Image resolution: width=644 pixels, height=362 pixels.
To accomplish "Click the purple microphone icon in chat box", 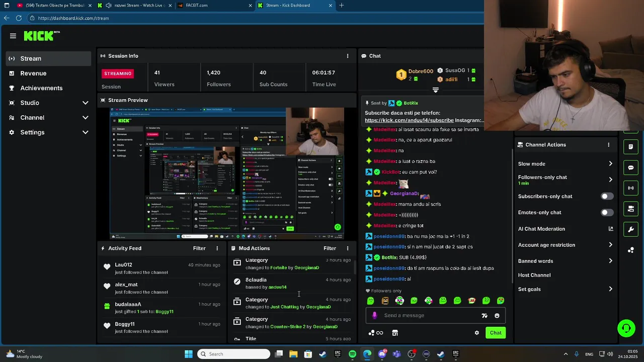I will point(374,315).
